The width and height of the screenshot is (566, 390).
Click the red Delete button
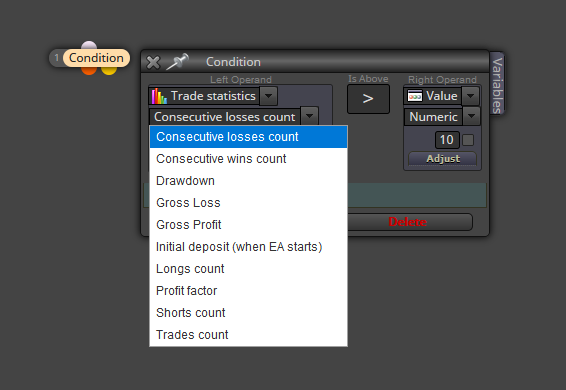408,222
